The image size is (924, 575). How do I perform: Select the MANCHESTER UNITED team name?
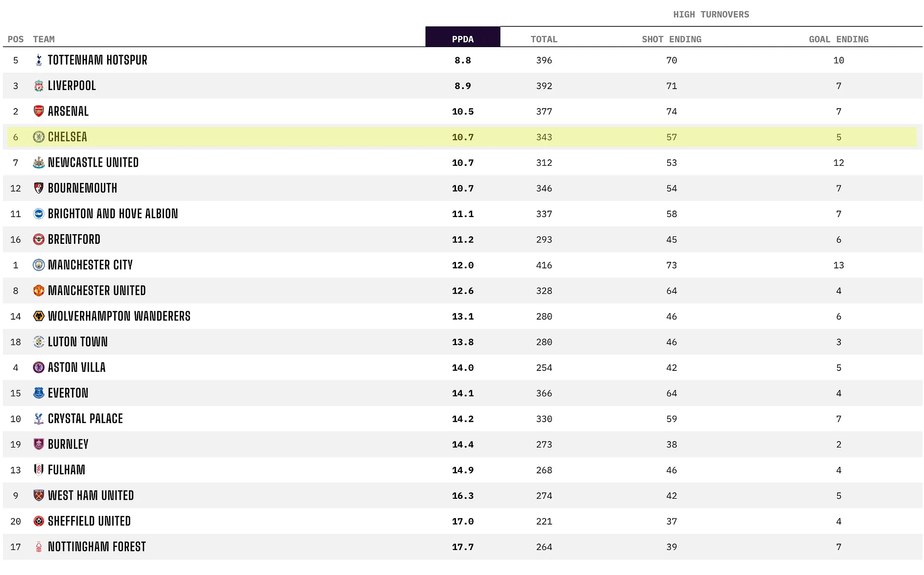97,291
